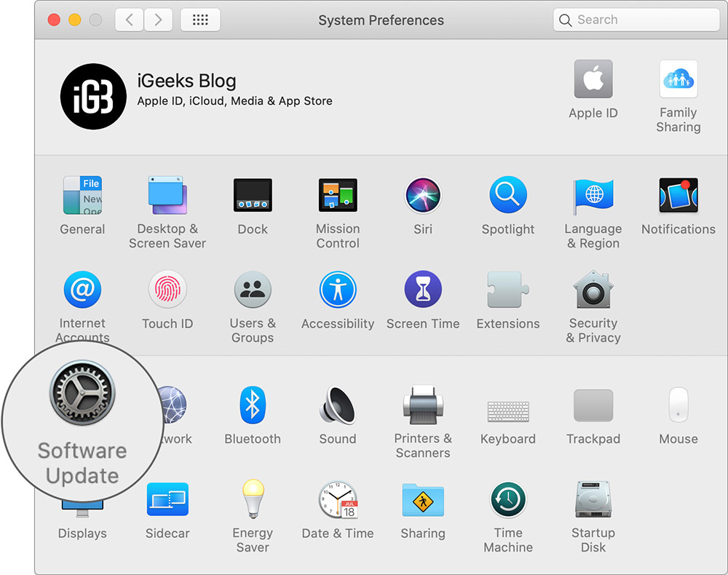This screenshot has height=575, width=728.
Task: Open Users & Groups preferences
Action: [x=253, y=289]
